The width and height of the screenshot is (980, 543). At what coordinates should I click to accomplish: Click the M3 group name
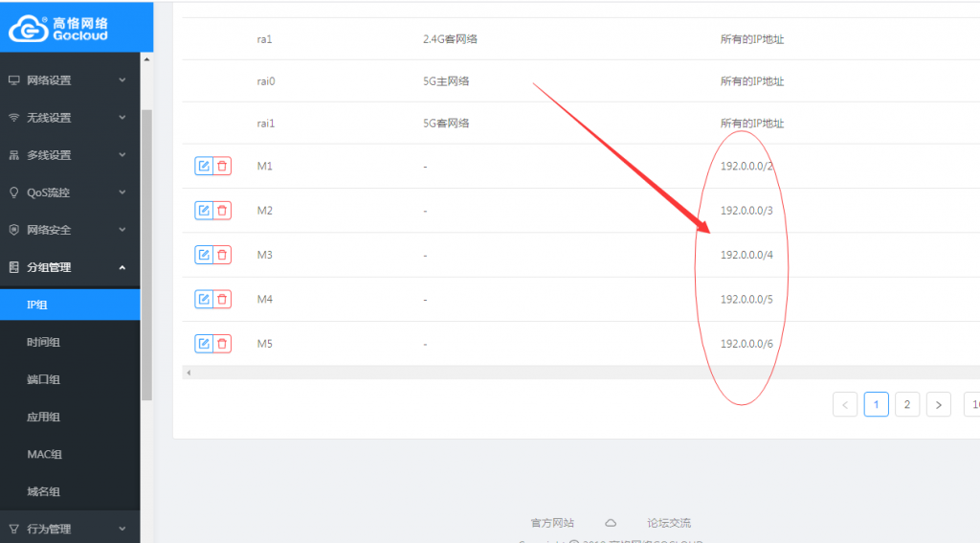pos(265,255)
